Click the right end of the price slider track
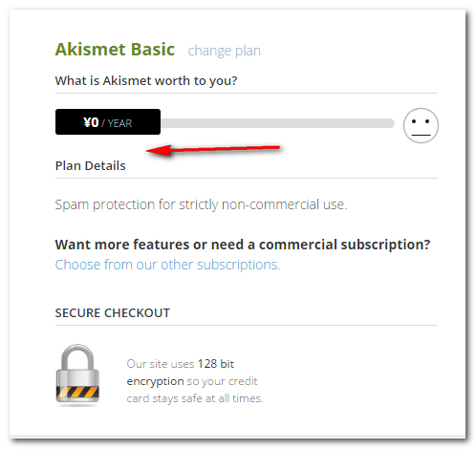 tap(390, 123)
